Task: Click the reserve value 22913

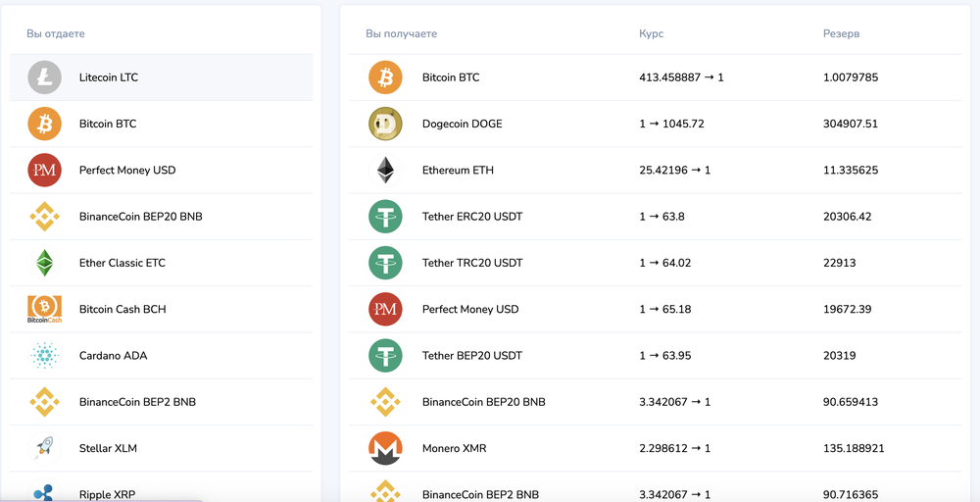Action: tap(840, 263)
